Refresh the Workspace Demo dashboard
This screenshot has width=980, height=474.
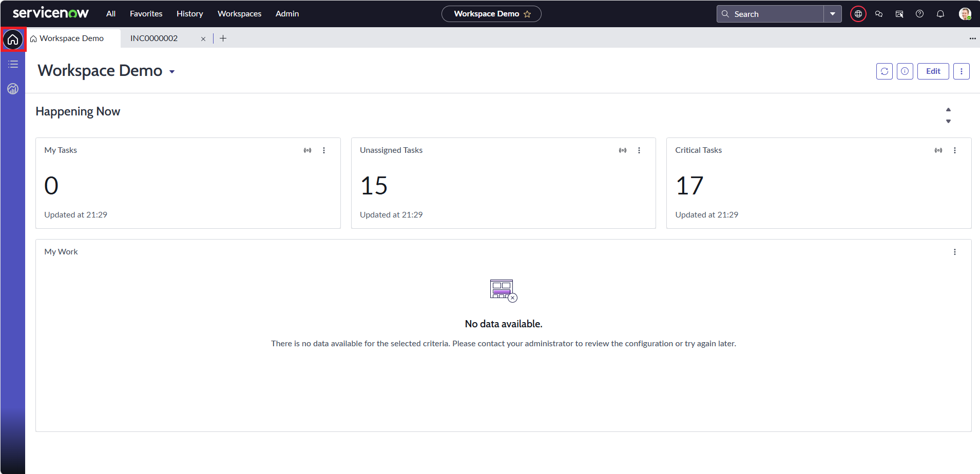point(884,71)
